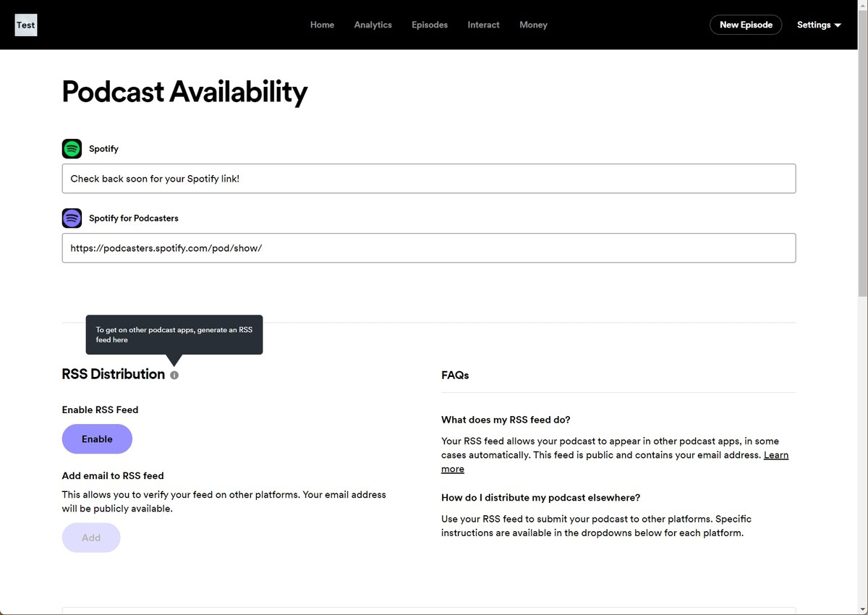868x615 pixels.
Task: Enable the RSS feed
Action: (x=97, y=439)
